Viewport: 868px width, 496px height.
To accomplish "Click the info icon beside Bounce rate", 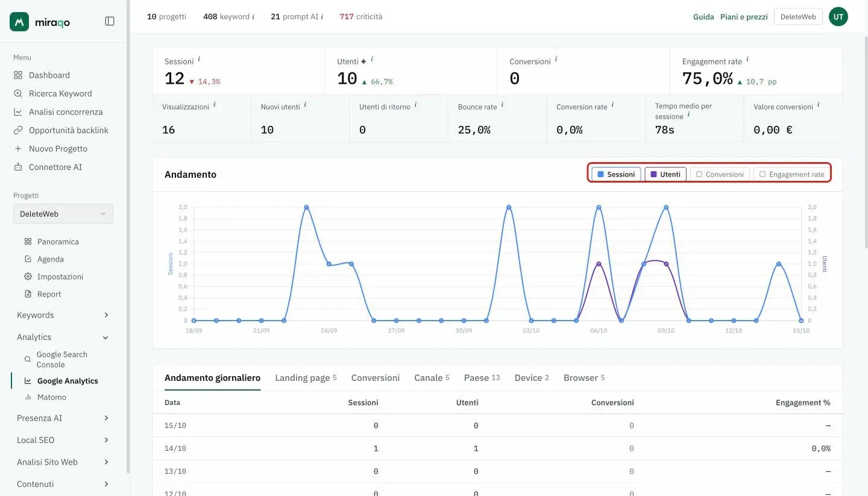I will pos(502,105).
